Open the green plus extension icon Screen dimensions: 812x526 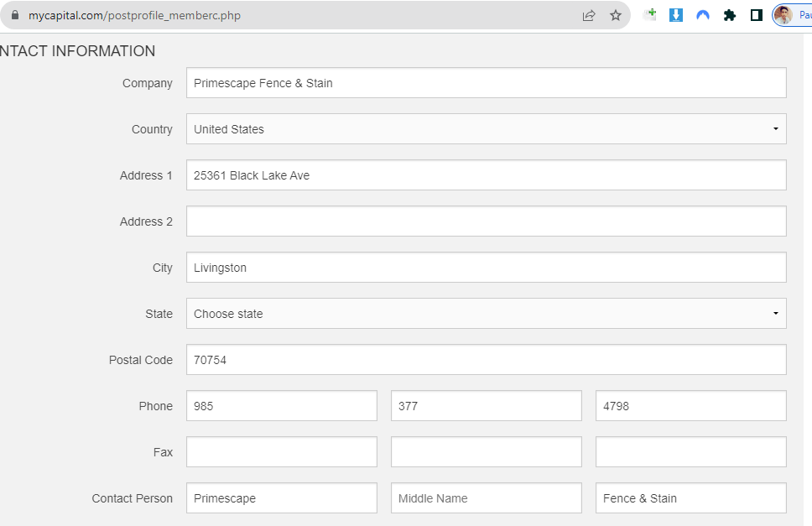(x=649, y=15)
